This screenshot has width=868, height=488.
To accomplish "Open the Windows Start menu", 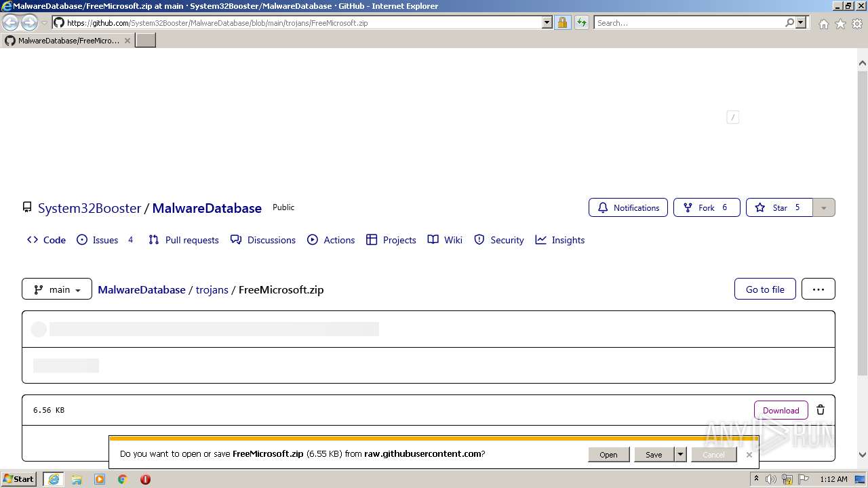I will click(18, 479).
